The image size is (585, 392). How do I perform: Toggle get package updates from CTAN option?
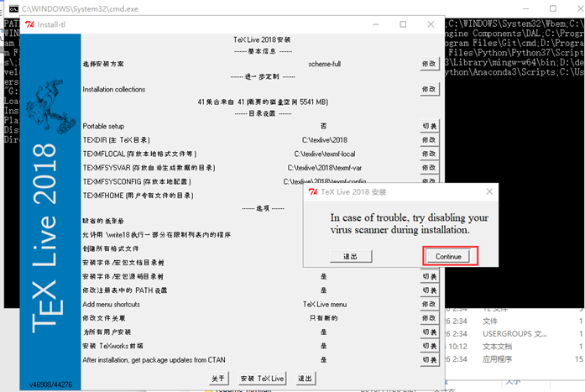(430, 360)
